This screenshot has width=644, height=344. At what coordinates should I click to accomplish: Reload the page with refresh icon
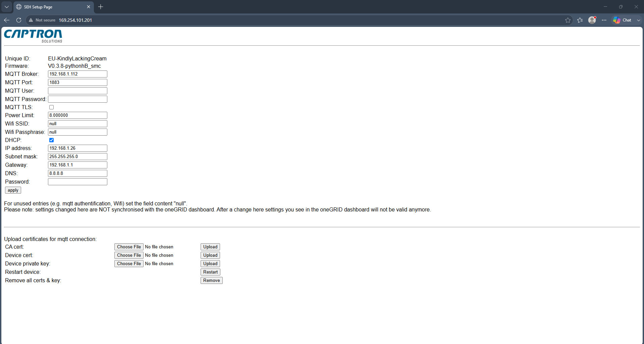coord(19,20)
